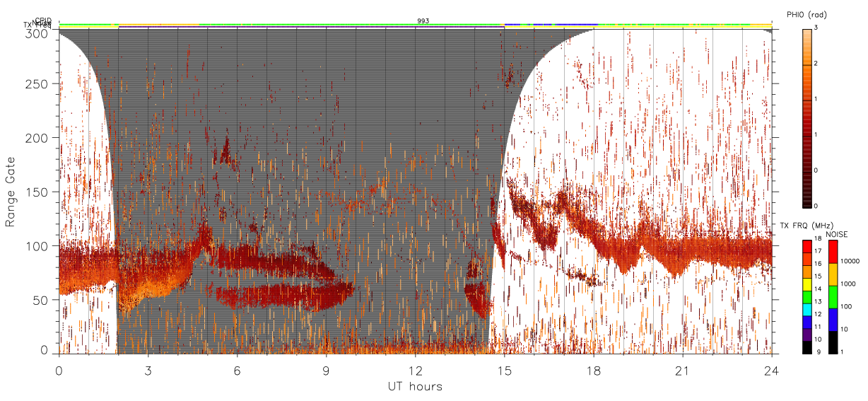
Task: Click the 1000 label on NOISE legend
Action: pos(848,284)
